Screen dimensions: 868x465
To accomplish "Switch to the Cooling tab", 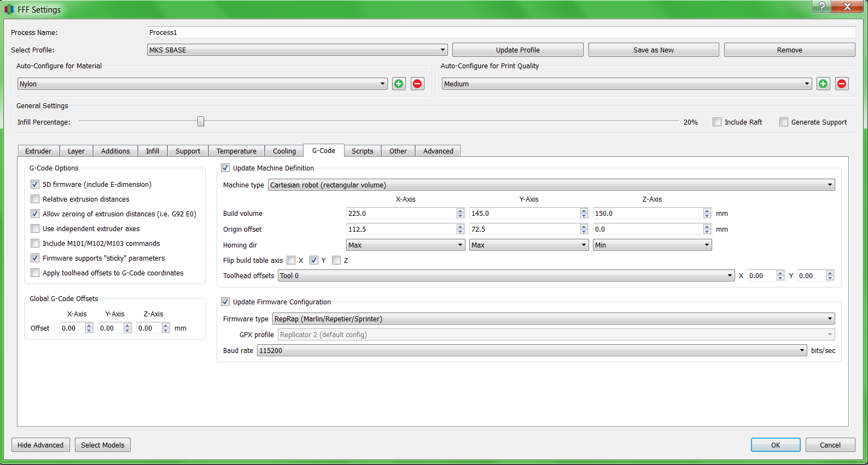I will [284, 151].
